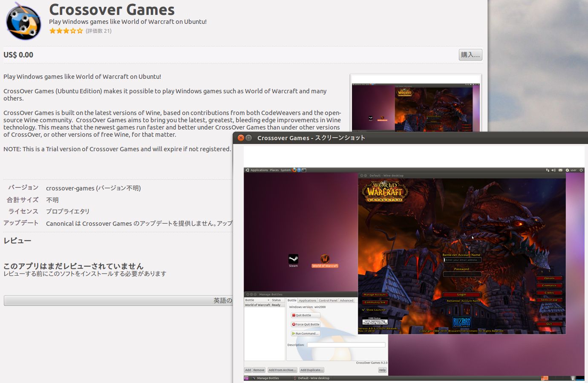Close the スクリーンショット window
Viewport: 588px width, 383px height.
point(241,138)
